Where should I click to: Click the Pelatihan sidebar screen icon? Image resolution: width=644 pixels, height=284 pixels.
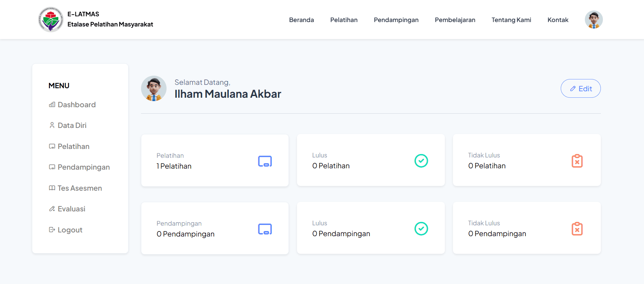(x=52, y=146)
